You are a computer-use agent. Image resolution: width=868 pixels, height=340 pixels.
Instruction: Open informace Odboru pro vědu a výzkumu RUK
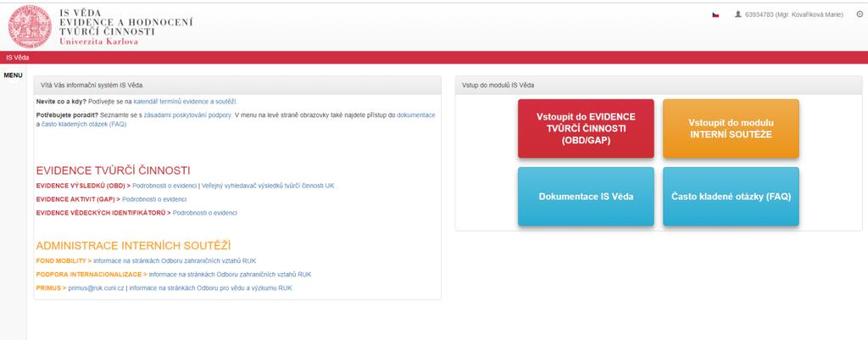[x=210, y=288]
